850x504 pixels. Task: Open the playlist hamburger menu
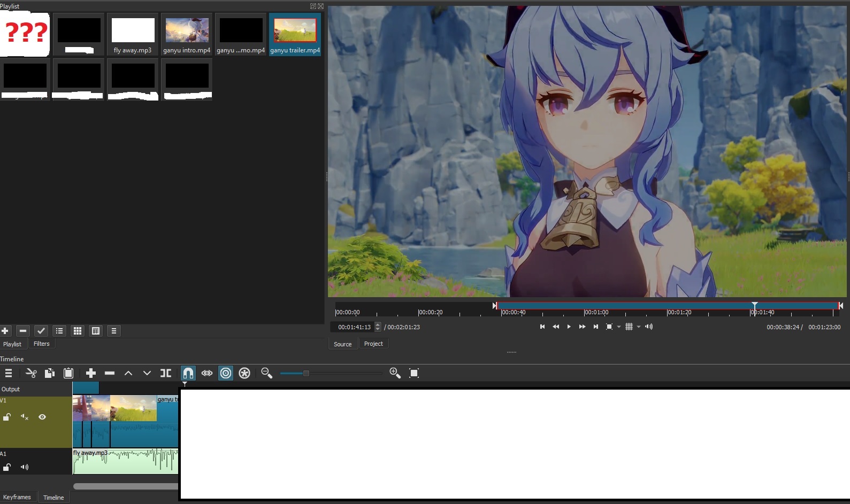[x=114, y=331]
